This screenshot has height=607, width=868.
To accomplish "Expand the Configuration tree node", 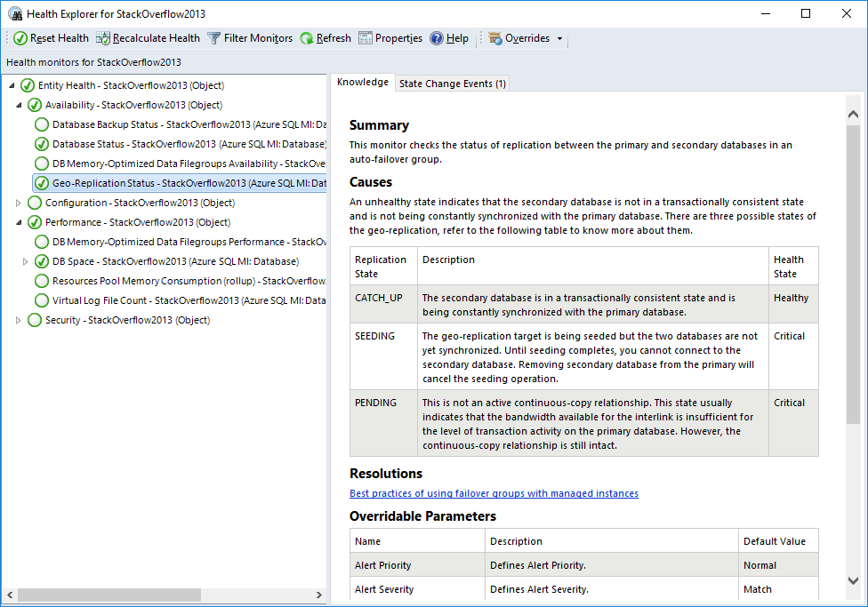I will pyautogui.click(x=19, y=203).
